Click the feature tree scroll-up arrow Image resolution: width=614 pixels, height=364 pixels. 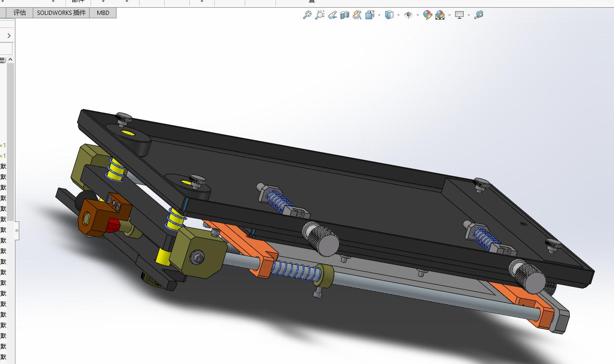pos(10,60)
